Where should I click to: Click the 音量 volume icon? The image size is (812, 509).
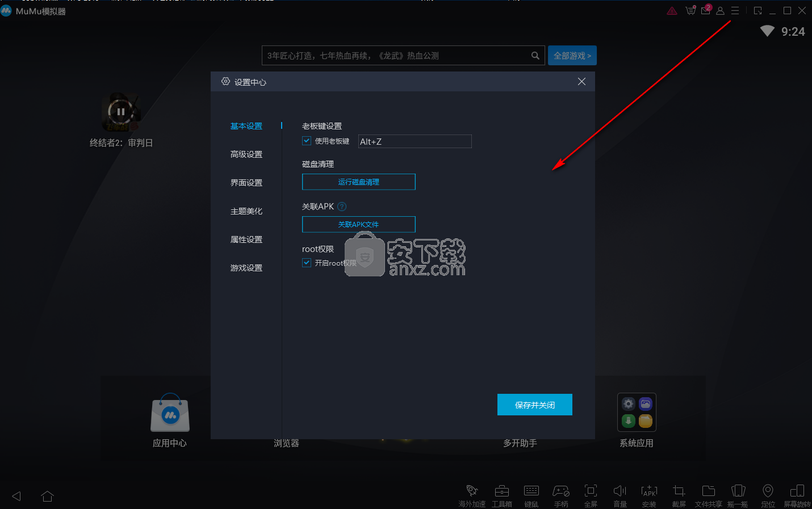point(620,491)
